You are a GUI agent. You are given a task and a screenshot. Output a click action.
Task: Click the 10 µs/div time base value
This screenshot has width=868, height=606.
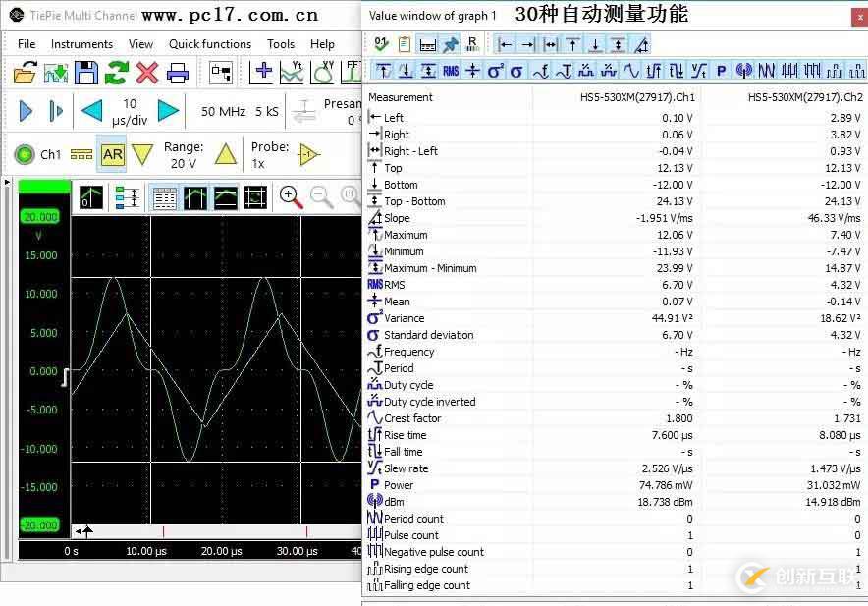pyautogui.click(x=130, y=111)
